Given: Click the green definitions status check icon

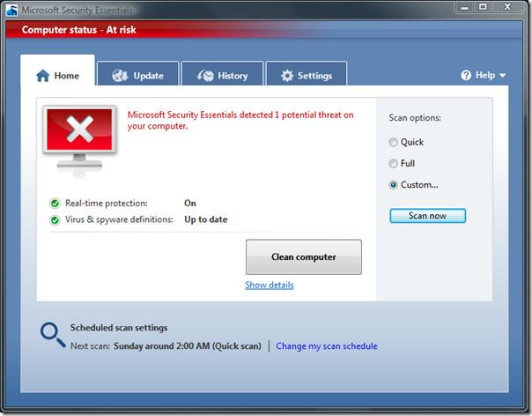Looking at the screenshot, I should click(55, 219).
